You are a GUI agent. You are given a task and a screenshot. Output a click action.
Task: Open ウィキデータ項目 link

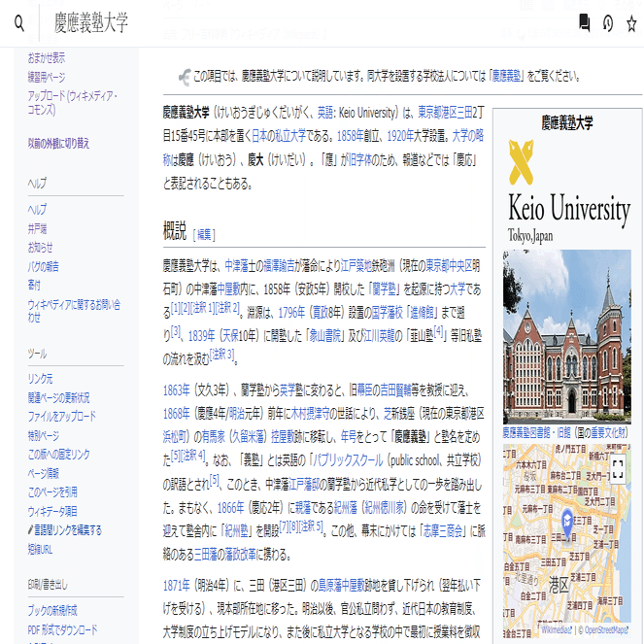[x=52, y=511]
